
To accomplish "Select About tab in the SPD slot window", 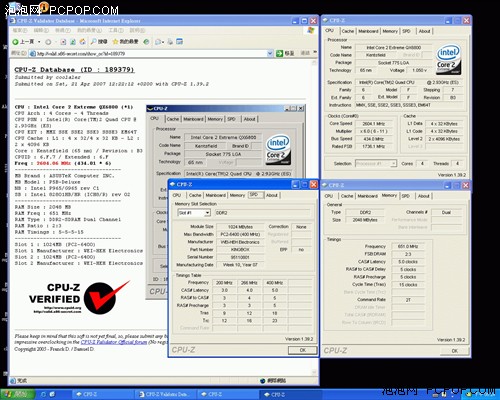I will (272, 195).
